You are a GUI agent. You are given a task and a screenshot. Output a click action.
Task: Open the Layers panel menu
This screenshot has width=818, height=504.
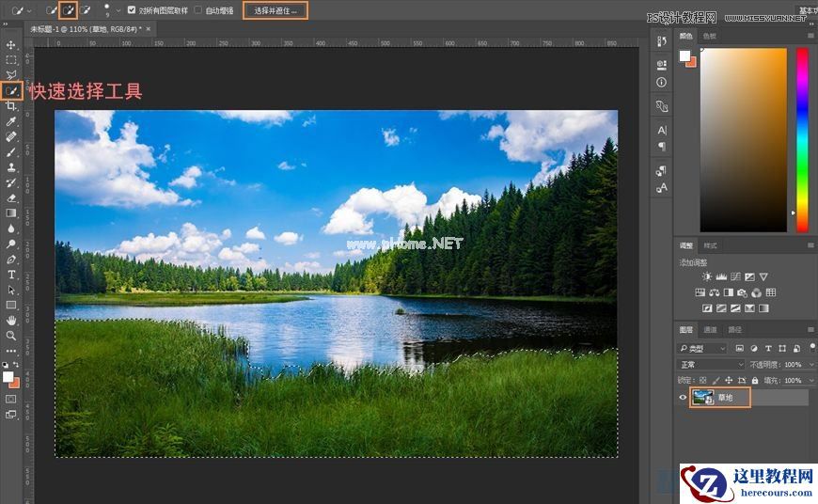(x=810, y=330)
